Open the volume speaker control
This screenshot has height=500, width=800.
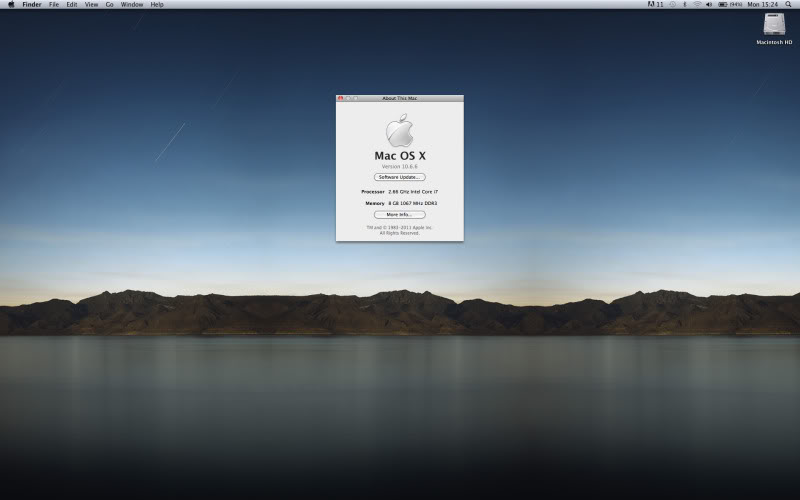pyautogui.click(x=709, y=4)
